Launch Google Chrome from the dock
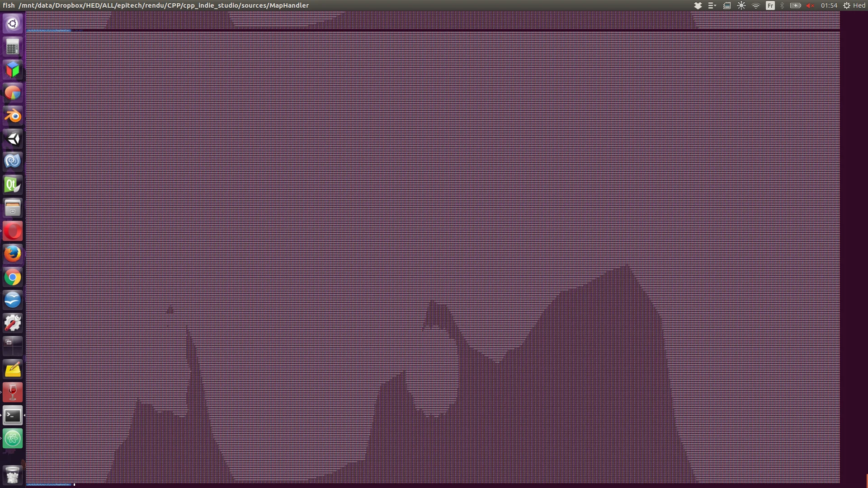 point(13,277)
